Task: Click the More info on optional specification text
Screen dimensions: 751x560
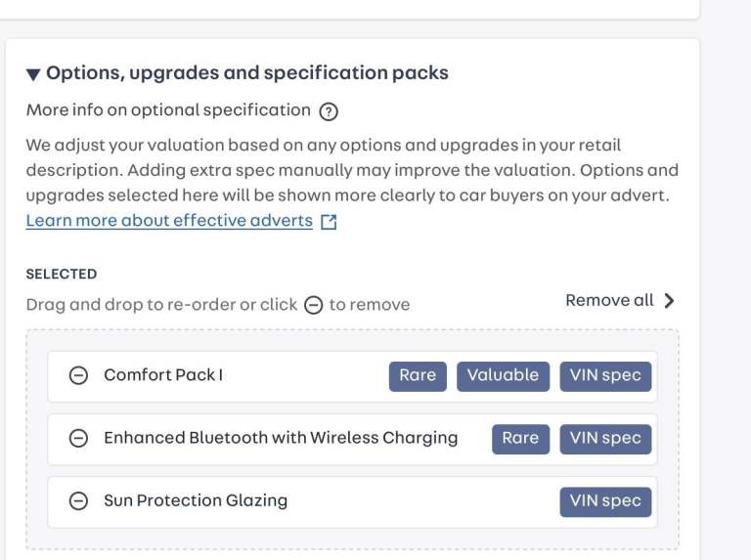Action: click(168, 110)
